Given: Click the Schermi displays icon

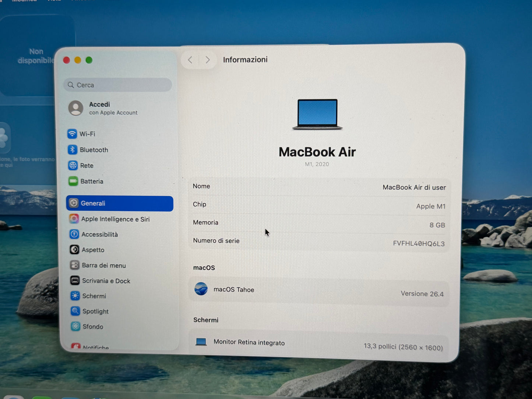Looking at the screenshot, I should 75,296.
